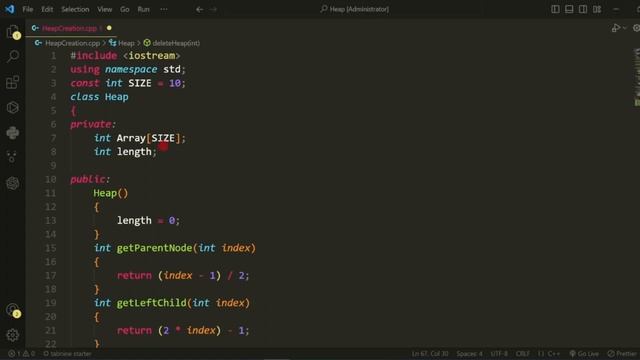Image resolution: width=640 pixels, height=360 pixels.
Task: Run the C++ file with play button
Action: [x=616, y=28]
